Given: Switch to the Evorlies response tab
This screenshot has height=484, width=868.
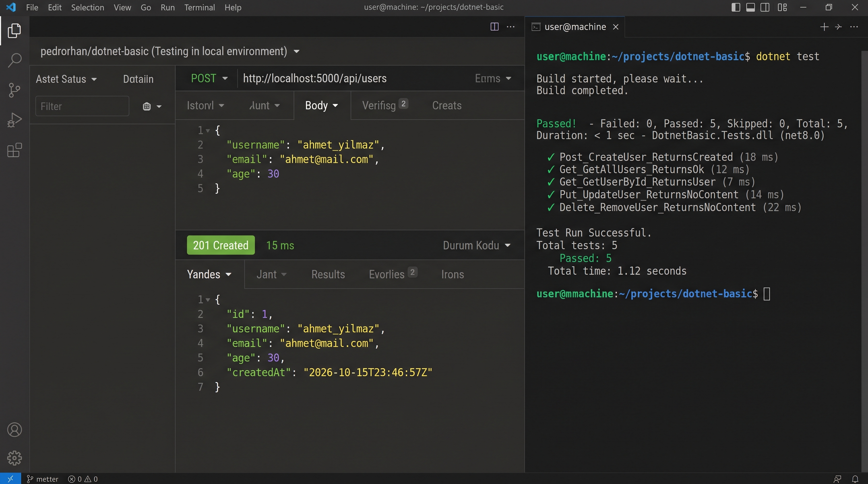Looking at the screenshot, I should coord(393,274).
